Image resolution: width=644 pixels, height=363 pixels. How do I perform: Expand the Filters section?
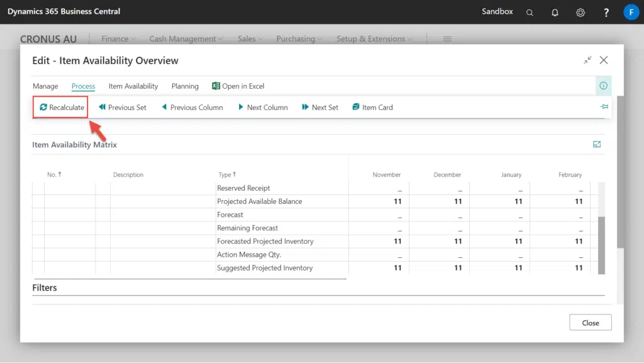coord(45,288)
